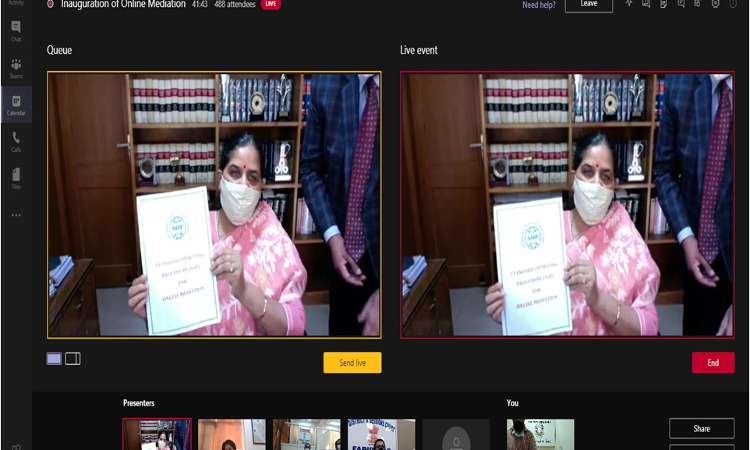Click the Need help? link
Image resolution: width=750 pixels, height=450 pixels.
click(x=538, y=5)
